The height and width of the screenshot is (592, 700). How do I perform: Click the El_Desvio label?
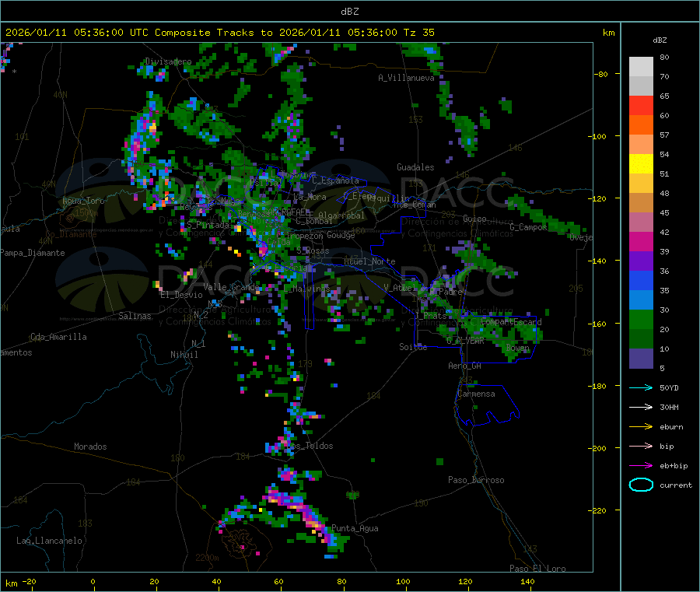click(x=182, y=295)
